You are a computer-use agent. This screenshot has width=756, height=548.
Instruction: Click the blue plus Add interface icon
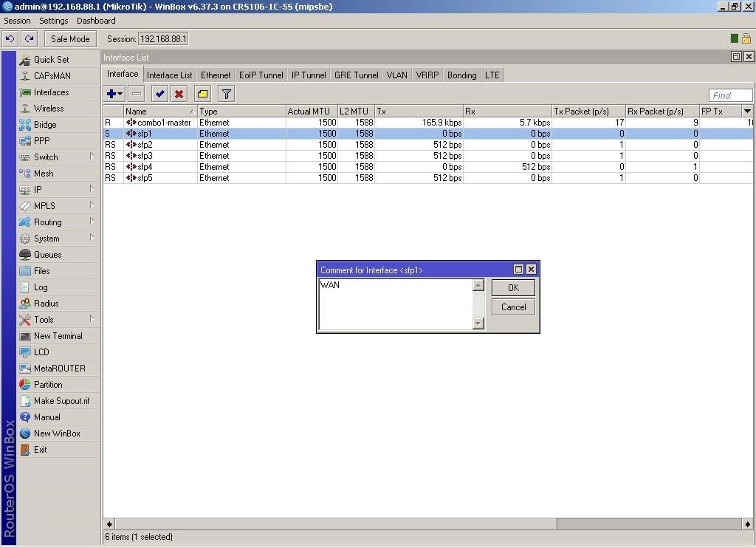[111, 94]
